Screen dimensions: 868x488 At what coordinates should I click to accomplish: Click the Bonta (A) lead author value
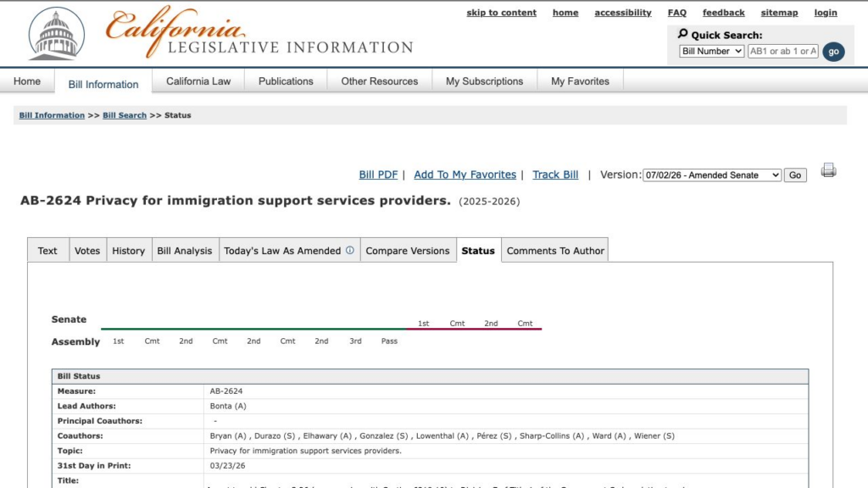228,406
